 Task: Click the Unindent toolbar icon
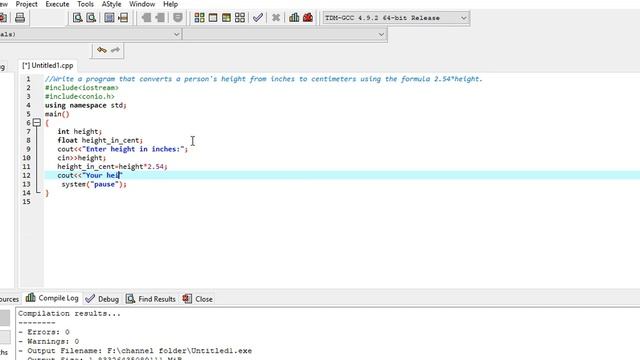tap(146, 18)
